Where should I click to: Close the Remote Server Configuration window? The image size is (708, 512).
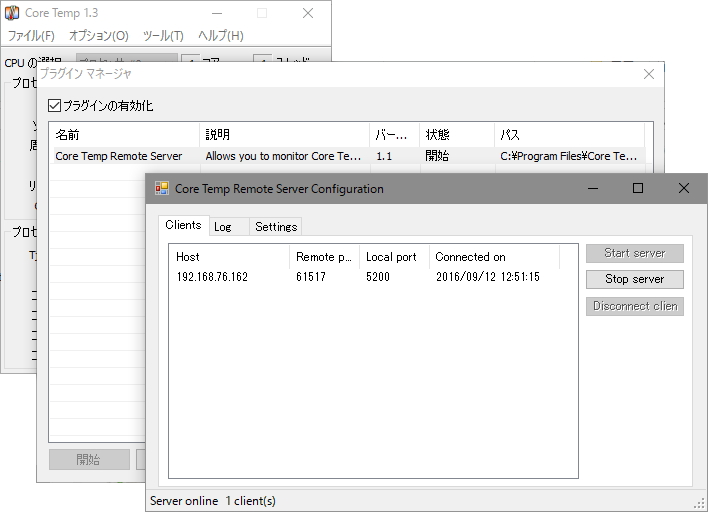[684, 188]
